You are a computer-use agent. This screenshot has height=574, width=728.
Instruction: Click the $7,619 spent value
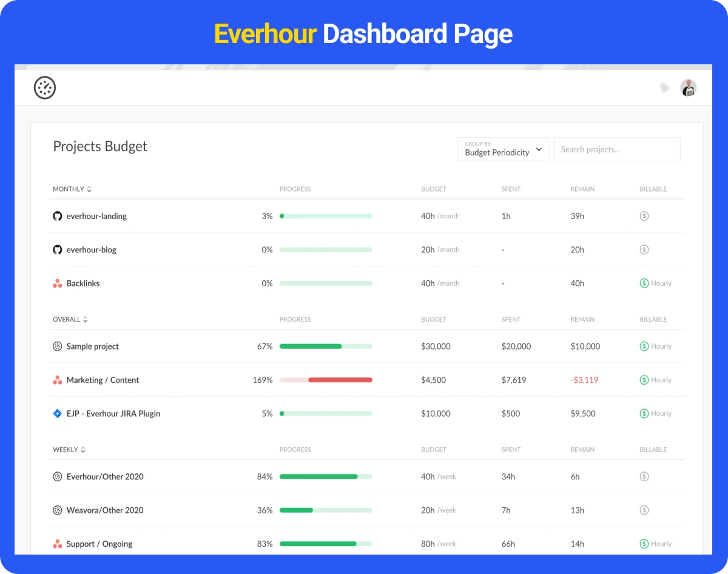[x=514, y=380]
